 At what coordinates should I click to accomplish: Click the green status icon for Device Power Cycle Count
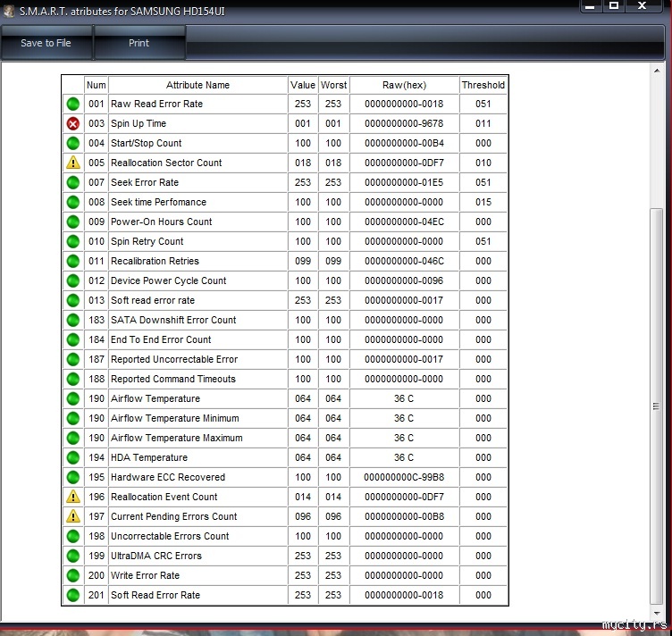[x=73, y=281]
